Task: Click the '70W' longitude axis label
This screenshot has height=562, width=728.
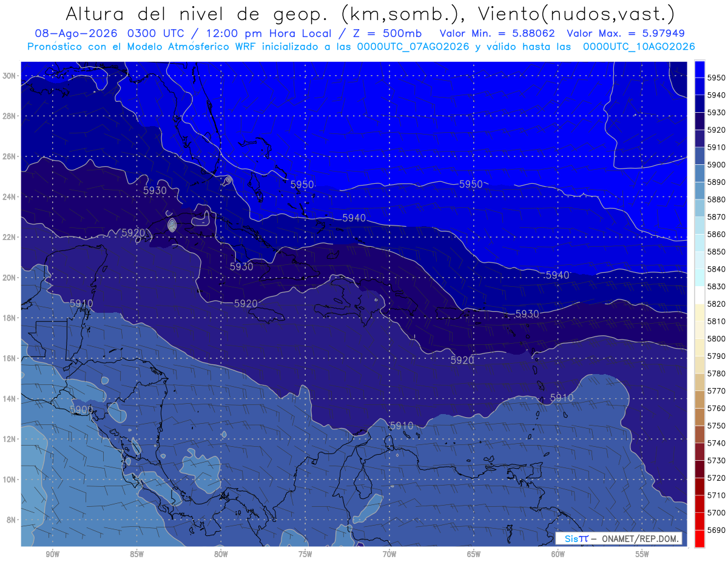Action: tap(389, 554)
